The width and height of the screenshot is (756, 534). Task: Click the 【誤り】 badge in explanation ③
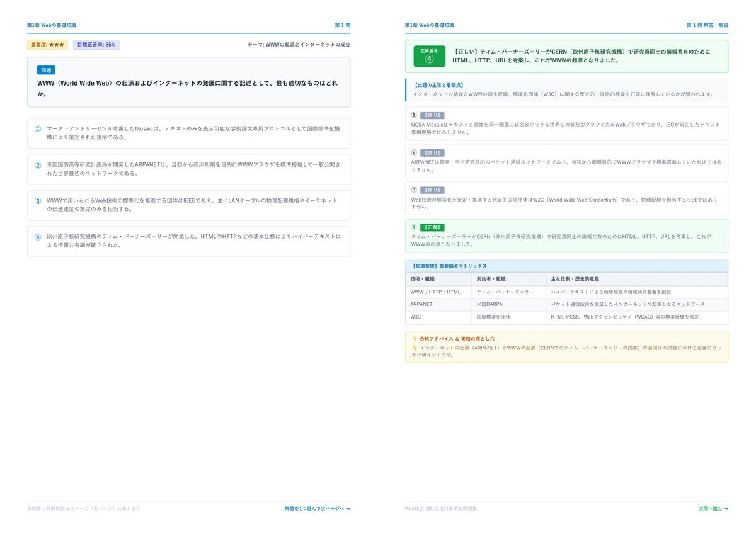tap(432, 190)
